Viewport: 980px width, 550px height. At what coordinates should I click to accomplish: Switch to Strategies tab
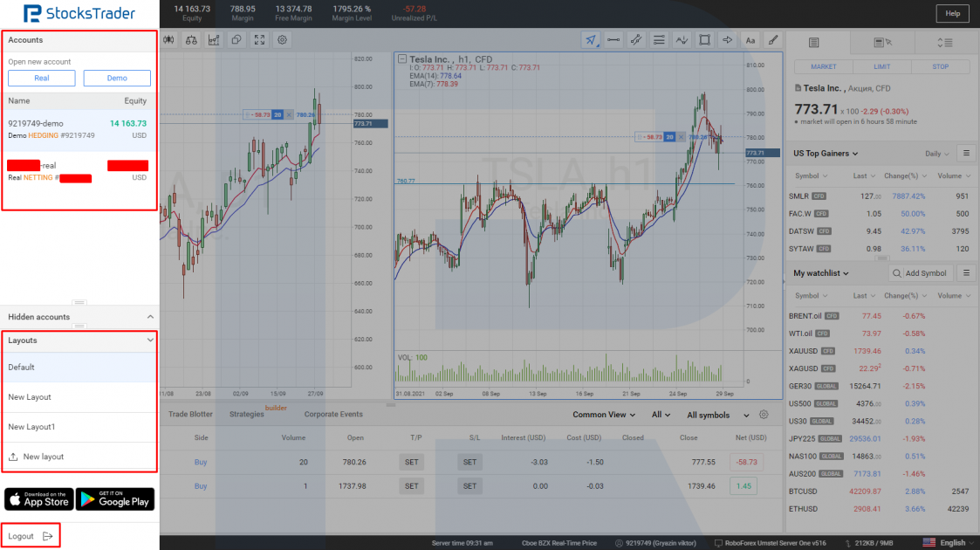point(247,415)
